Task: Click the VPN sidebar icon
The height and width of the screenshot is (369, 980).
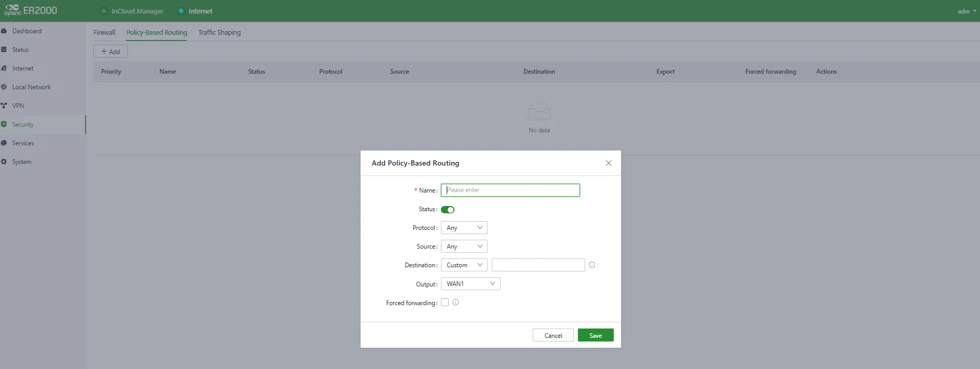Action: click(4, 106)
